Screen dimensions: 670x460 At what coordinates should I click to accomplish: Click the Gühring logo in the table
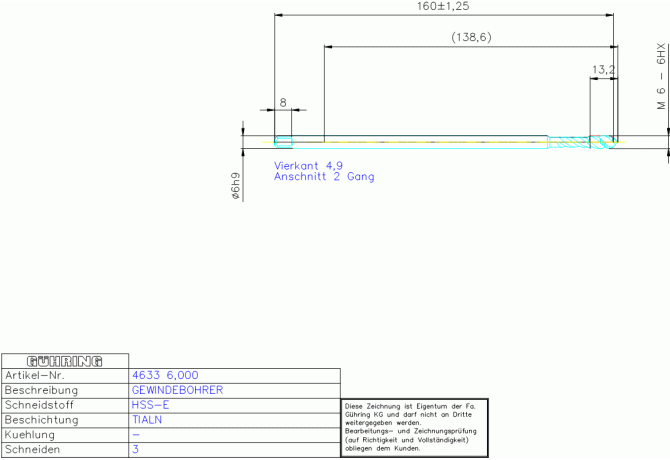[65, 360]
